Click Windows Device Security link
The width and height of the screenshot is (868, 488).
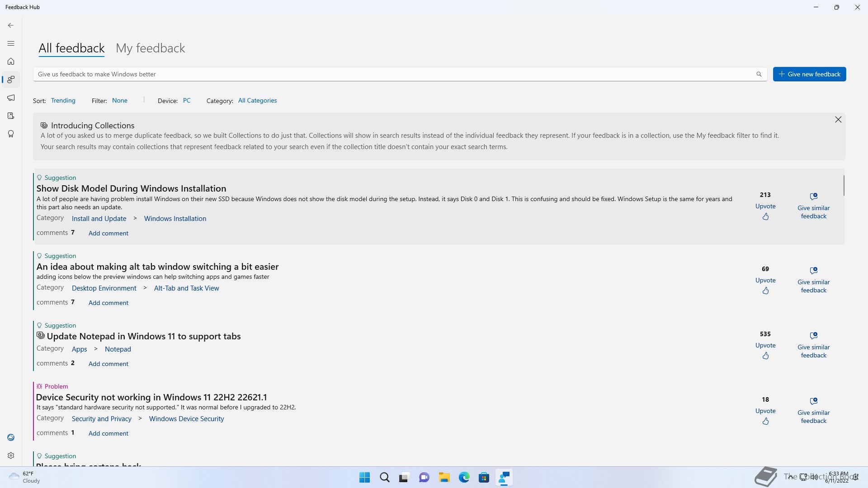[186, 418]
